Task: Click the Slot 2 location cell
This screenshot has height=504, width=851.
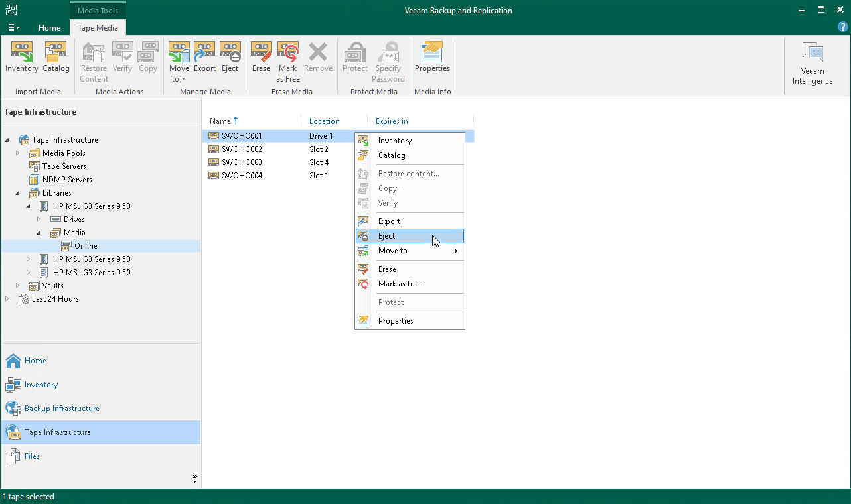Action: click(319, 149)
